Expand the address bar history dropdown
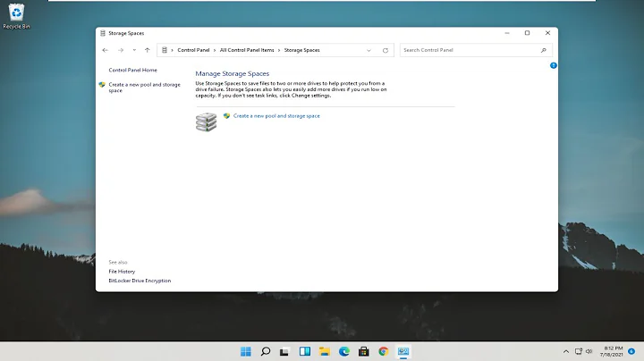644x361 pixels. (369, 50)
